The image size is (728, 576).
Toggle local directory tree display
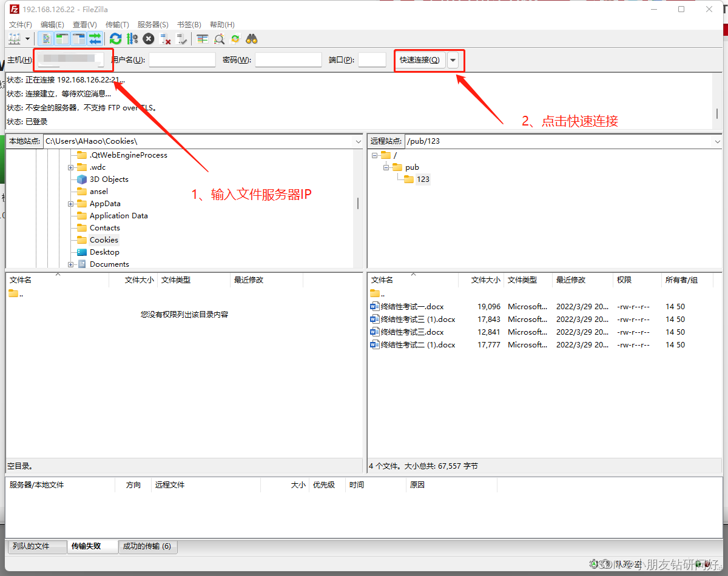pyautogui.click(x=62, y=39)
